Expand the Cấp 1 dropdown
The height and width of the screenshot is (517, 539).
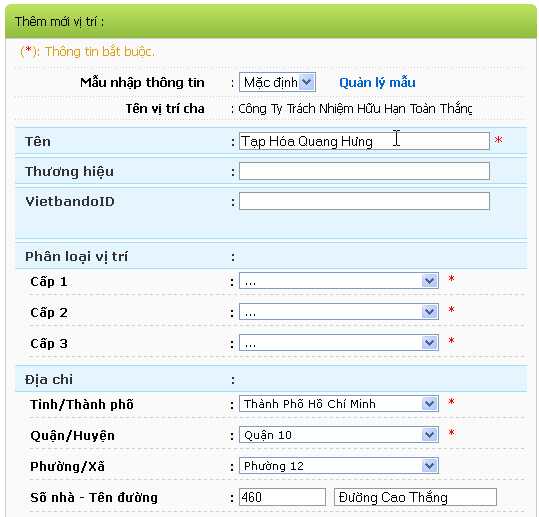[339, 281]
